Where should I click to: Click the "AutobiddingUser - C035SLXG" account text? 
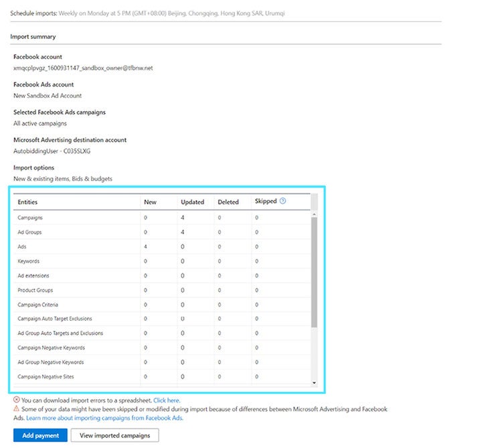52,151
